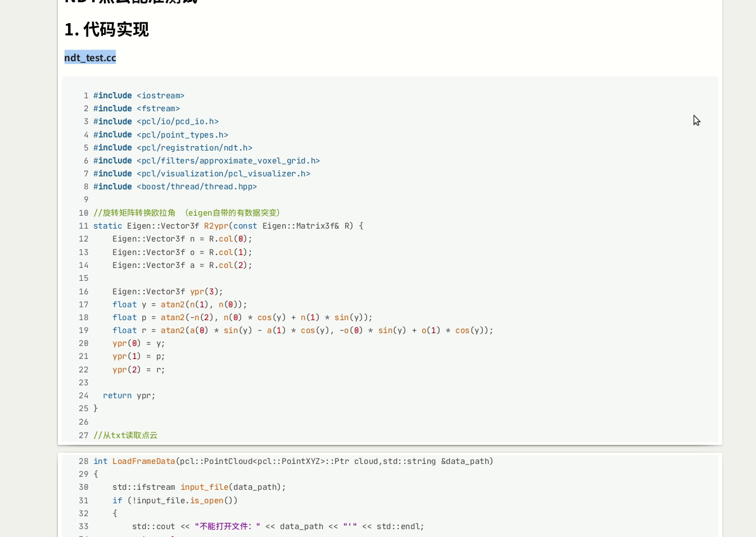Click the highlighted ndt_test.cc filename
Viewport: 756px width, 537px height.
(x=90, y=57)
